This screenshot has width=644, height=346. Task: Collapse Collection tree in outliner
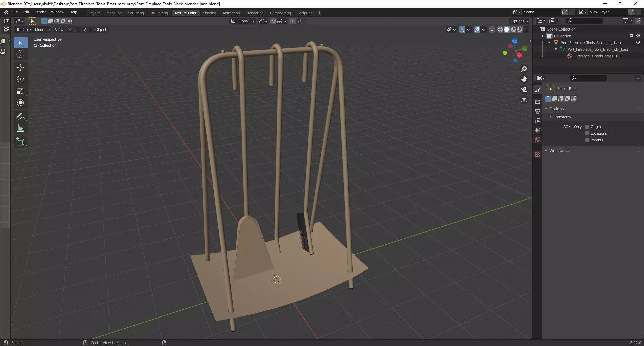point(543,36)
